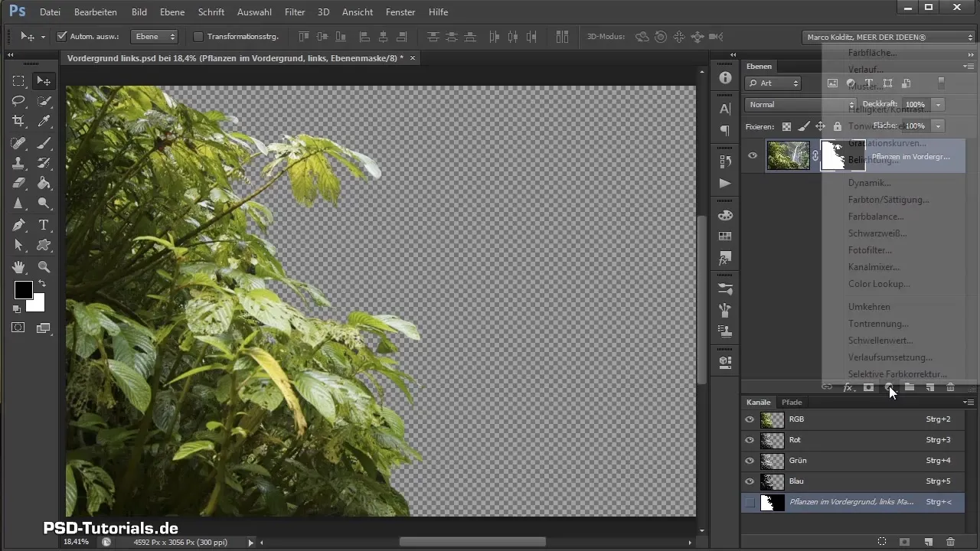Screen dimensions: 980x551
Task: Open the layer filter Art dropdown
Action: pyautogui.click(x=773, y=83)
